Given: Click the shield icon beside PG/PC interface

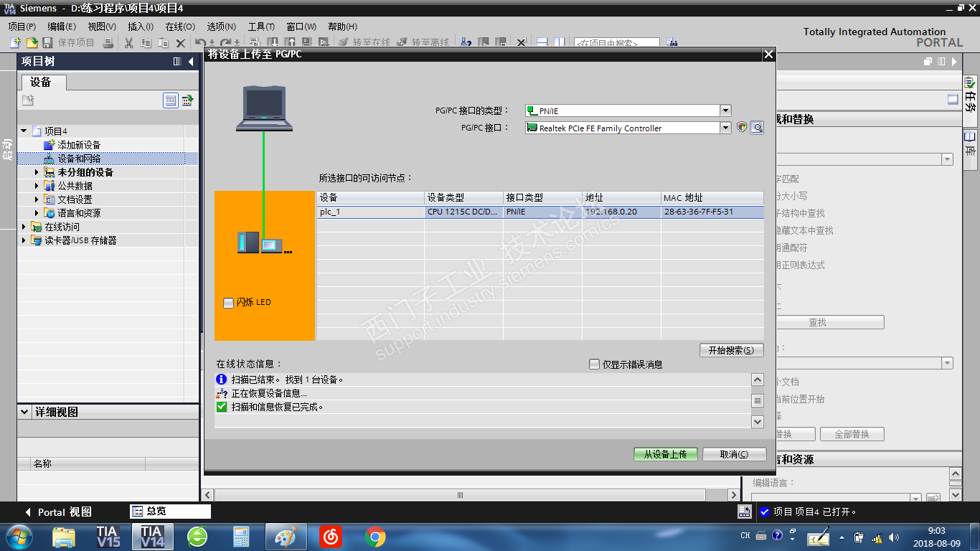Looking at the screenshot, I should [x=742, y=128].
